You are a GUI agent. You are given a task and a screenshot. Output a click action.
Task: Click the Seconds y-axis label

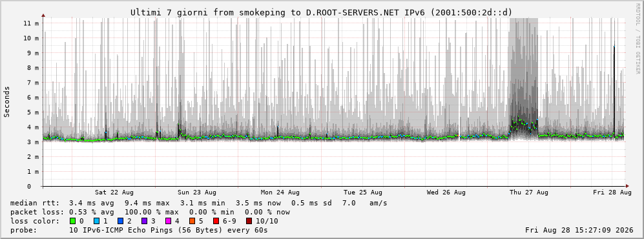pos(7,102)
